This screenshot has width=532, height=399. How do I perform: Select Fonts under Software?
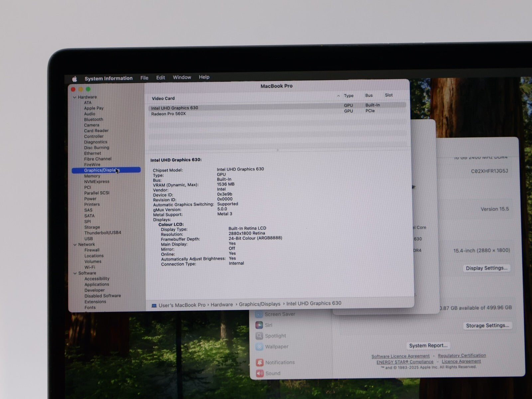point(90,308)
